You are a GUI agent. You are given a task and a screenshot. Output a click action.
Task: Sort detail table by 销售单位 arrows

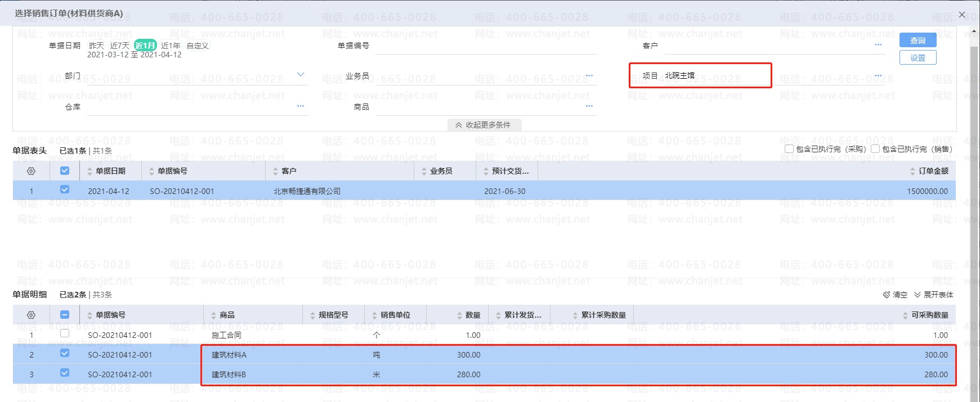point(374,315)
